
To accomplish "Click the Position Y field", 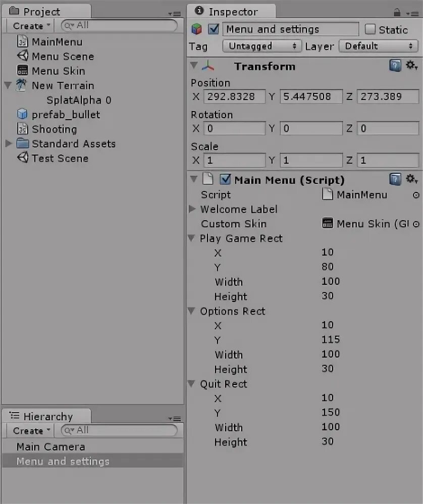I will click(311, 96).
